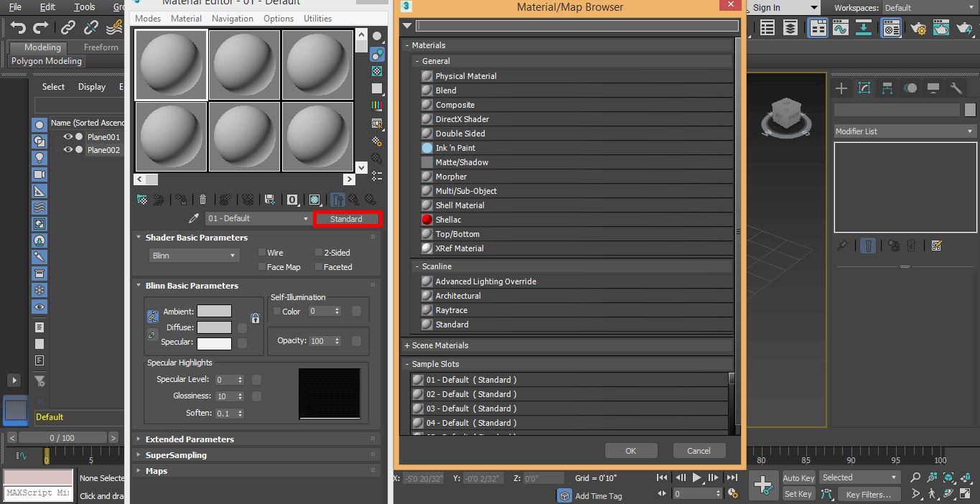Open the Navigation menu in Material Editor

[x=232, y=19]
